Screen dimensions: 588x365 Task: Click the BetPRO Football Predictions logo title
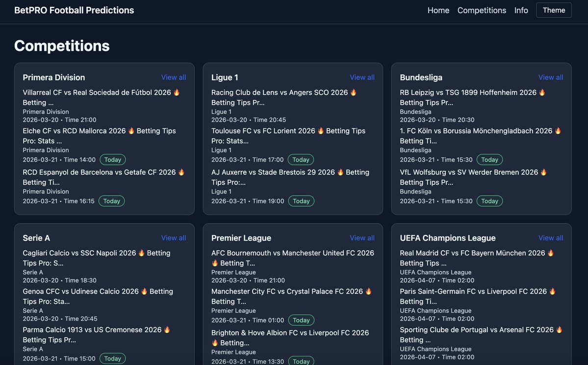click(74, 10)
